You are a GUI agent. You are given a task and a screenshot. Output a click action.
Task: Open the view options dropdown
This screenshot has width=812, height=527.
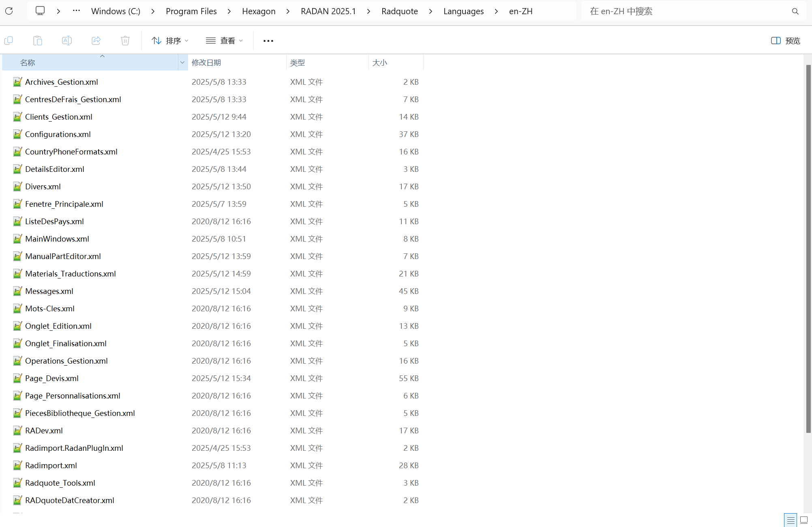pyautogui.click(x=224, y=41)
